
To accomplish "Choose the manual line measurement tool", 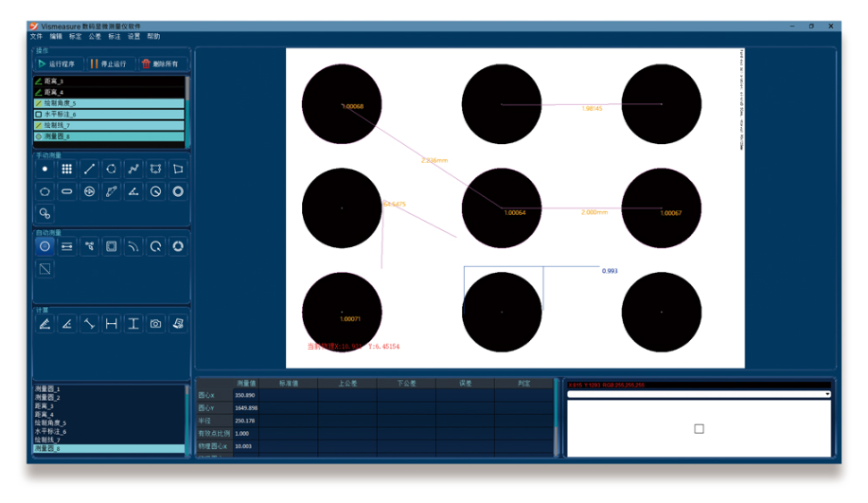I will point(89,169).
